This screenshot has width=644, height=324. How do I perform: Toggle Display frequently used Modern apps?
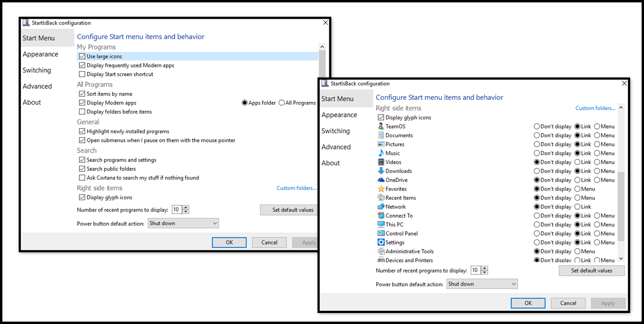(x=82, y=65)
